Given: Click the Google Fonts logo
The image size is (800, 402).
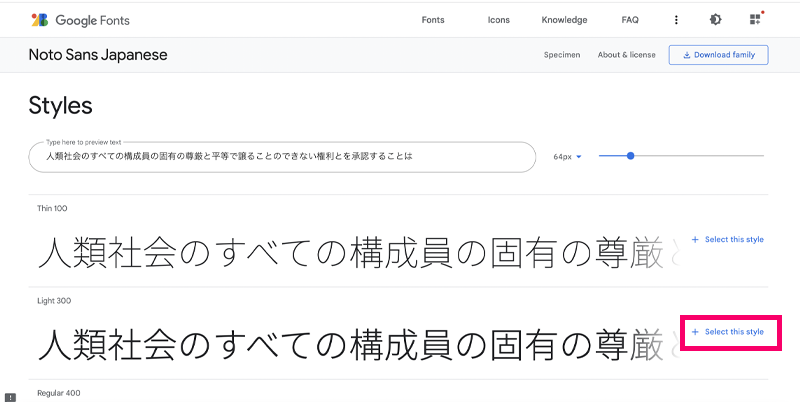Looking at the screenshot, I should [80, 20].
